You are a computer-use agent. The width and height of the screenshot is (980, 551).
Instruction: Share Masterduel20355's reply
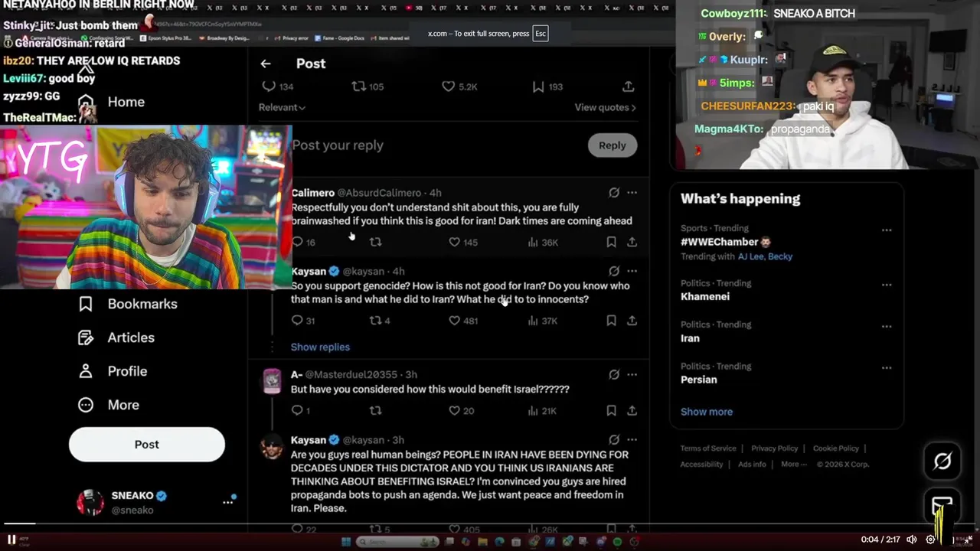point(632,411)
